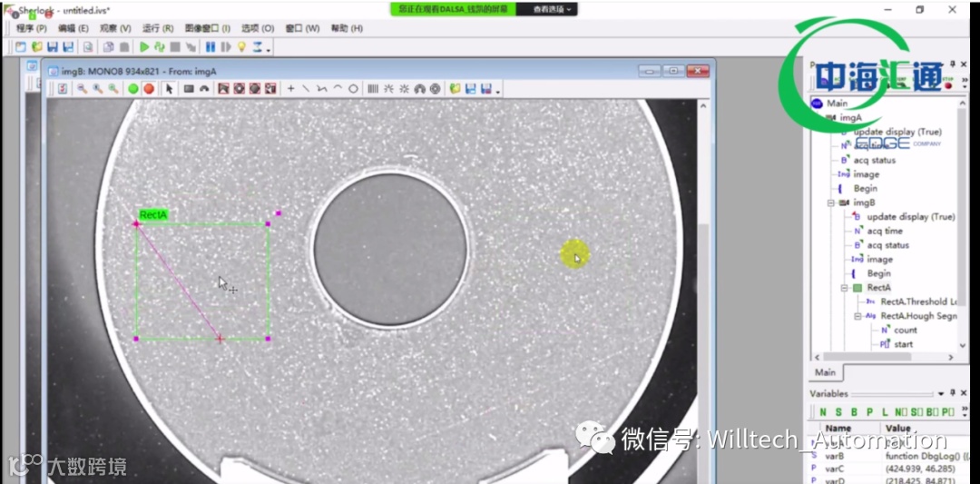Click the third zoom magnifier icon in imgB toolbar
This screenshot has width=980, height=484.
pyautogui.click(x=113, y=89)
